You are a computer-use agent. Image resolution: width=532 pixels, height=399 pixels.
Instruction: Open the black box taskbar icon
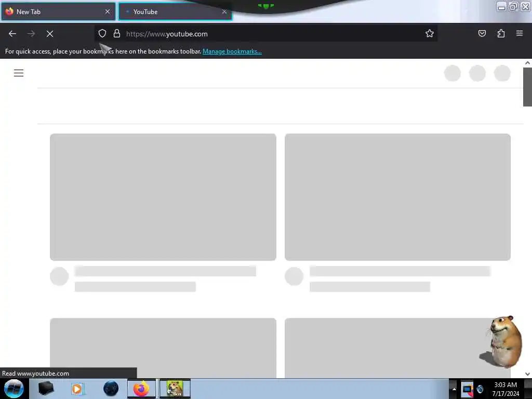click(x=46, y=389)
